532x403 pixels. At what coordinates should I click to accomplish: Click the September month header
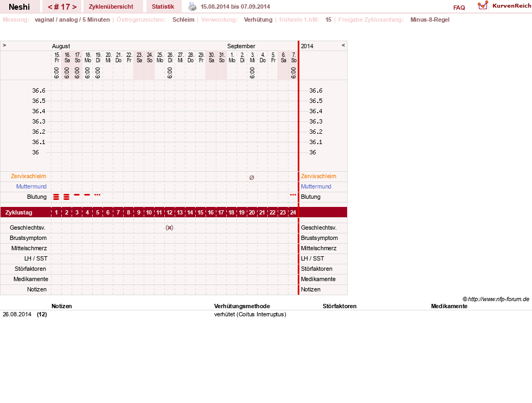tap(241, 46)
